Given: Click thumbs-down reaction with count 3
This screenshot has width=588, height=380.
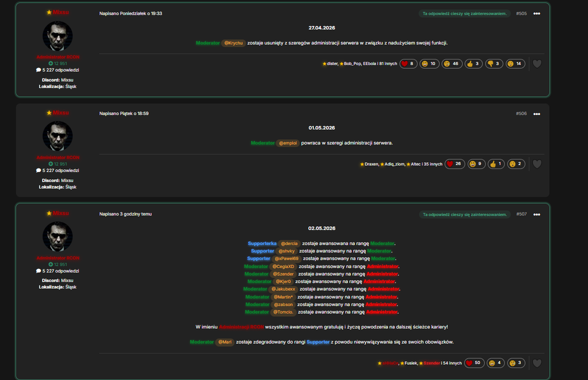Looking at the screenshot, I should pyautogui.click(x=494, y=63).
